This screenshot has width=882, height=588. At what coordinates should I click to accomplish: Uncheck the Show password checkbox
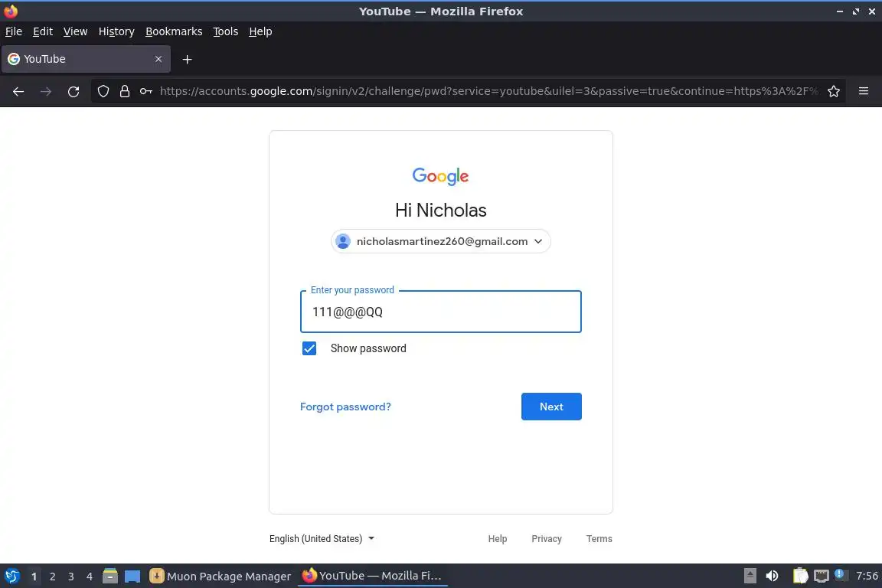(x=309, y=348)
